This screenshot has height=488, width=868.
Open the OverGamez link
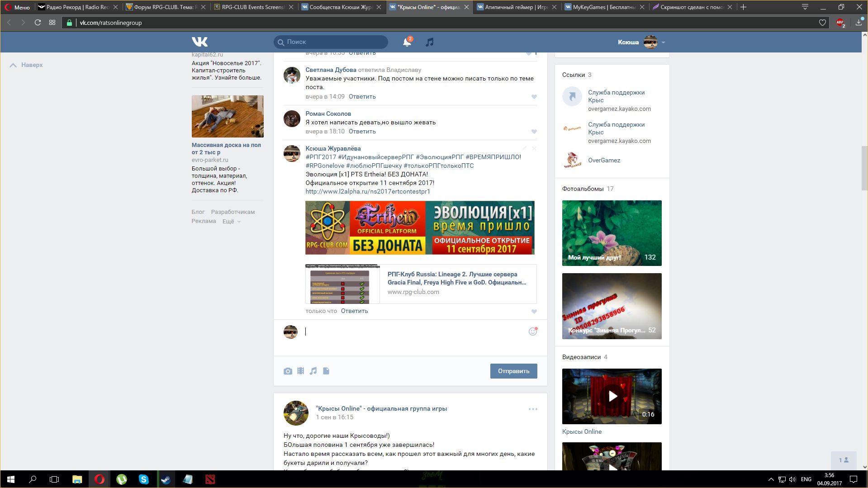[604, 161]
